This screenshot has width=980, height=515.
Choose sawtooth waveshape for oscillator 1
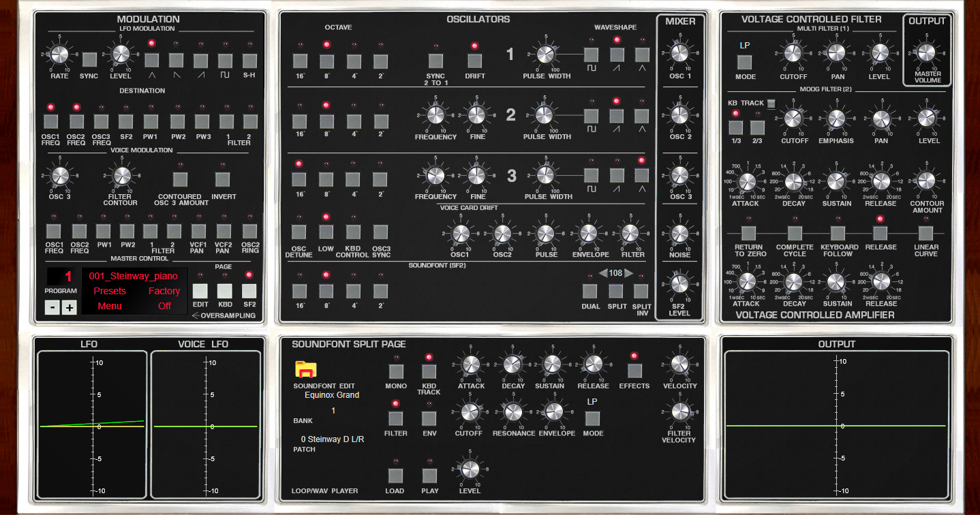click(617, 55)
